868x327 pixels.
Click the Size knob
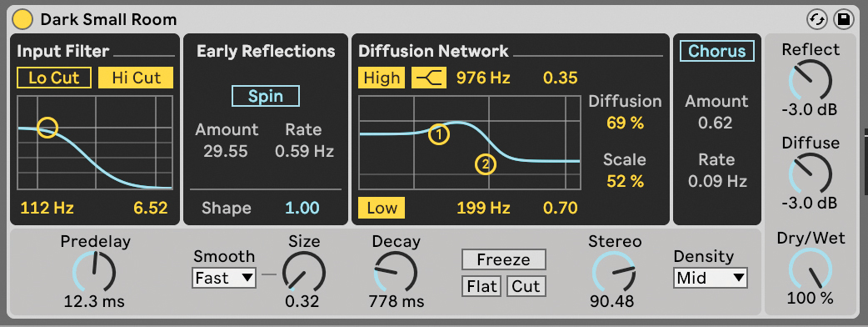coord(304,272)
